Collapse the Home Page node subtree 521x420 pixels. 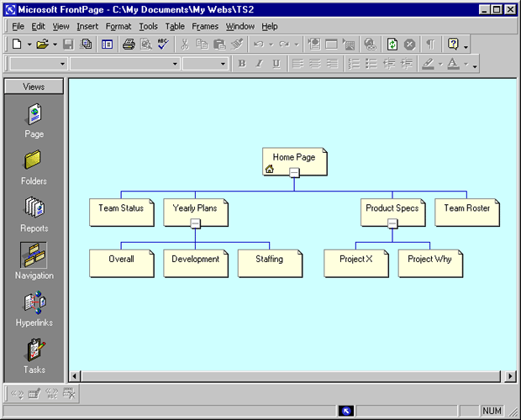(294, 173)
